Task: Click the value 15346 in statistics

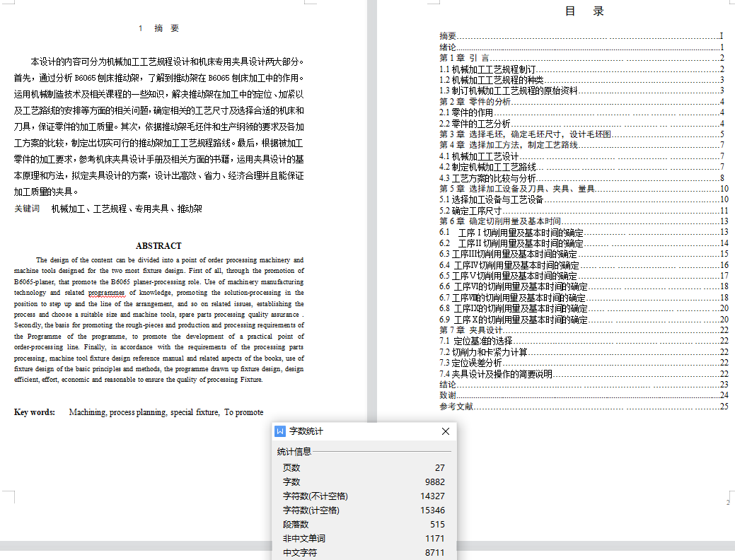Action: 432,510
